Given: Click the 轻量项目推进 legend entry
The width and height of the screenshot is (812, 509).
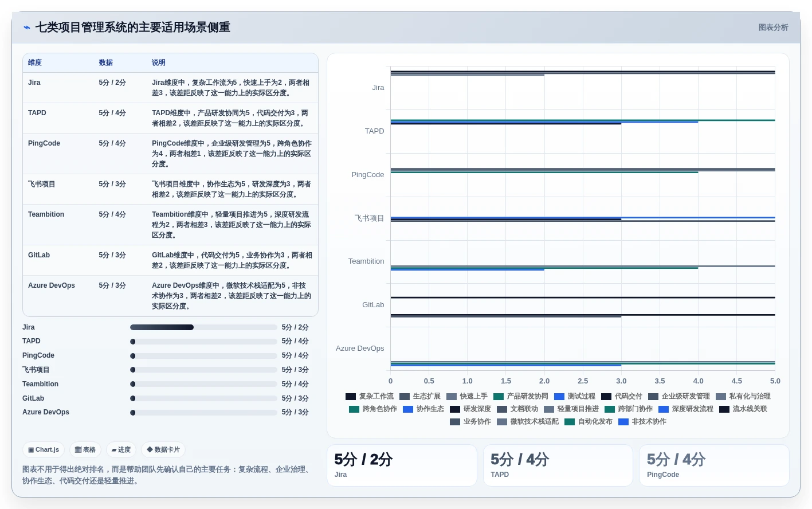Looking at the screenshot, I should [571, 409].
